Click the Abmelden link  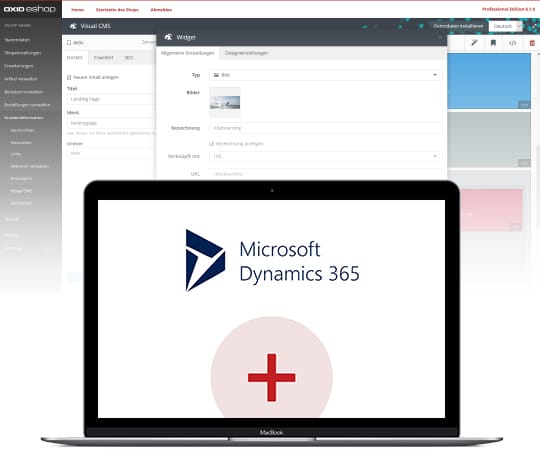[x=161, y=10]
